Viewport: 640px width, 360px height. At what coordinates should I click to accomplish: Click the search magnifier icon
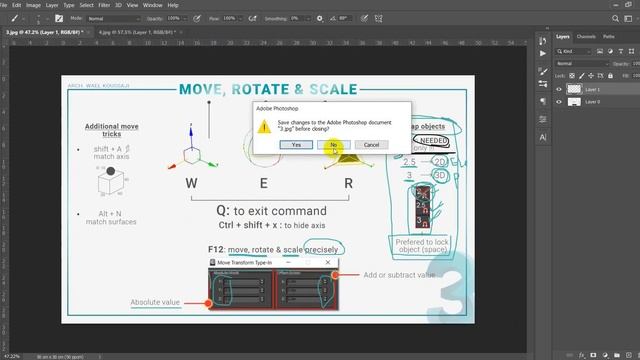click(615, 18)
